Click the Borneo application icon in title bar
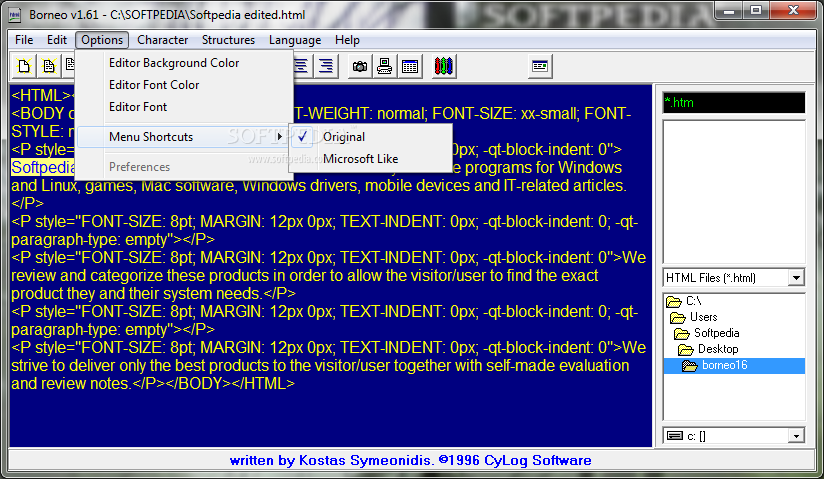The height and width of the screenshot is (479, 824). click(15, 15)
